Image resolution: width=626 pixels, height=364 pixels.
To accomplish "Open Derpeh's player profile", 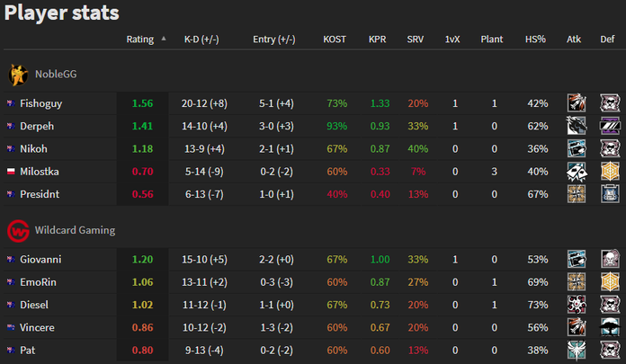I will (x=37, y=127).
